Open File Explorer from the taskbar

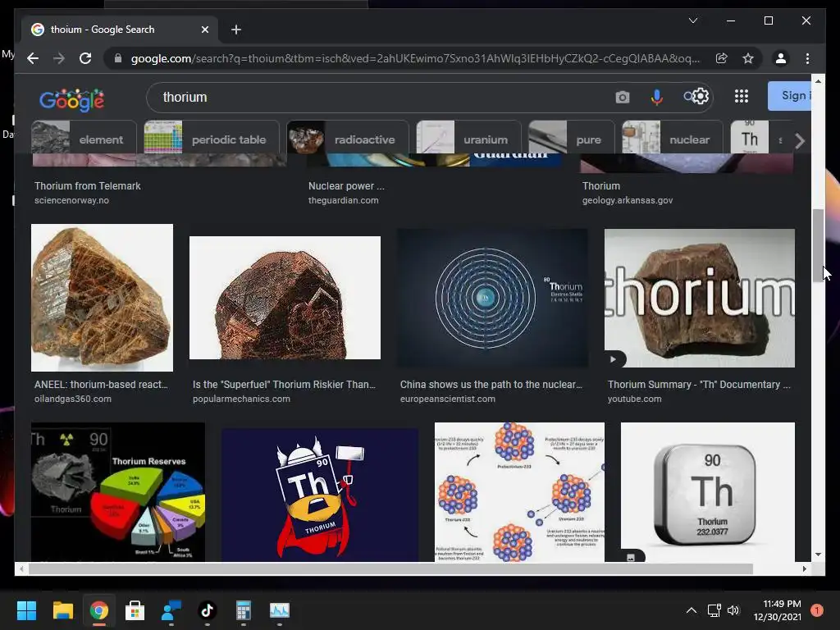pyautogui.click(x=62, y=610)
